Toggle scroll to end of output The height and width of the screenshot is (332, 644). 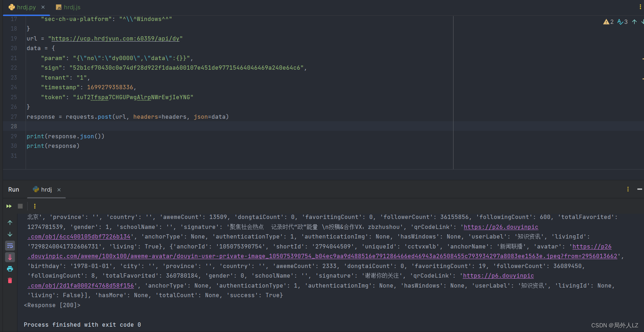point(10,257)
